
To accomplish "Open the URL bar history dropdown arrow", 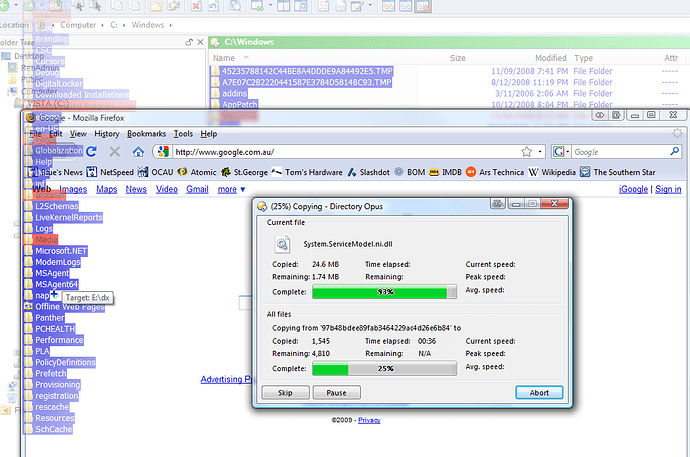I will pyautogui.click(x=538, y=152).
